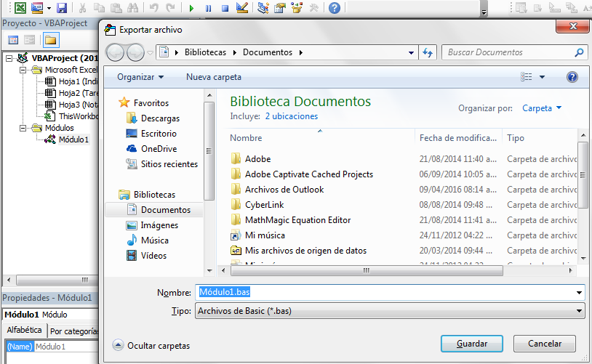Select the MathMagic Equation Editor folder
Screen dimensions: 592x364
(298, 220)
